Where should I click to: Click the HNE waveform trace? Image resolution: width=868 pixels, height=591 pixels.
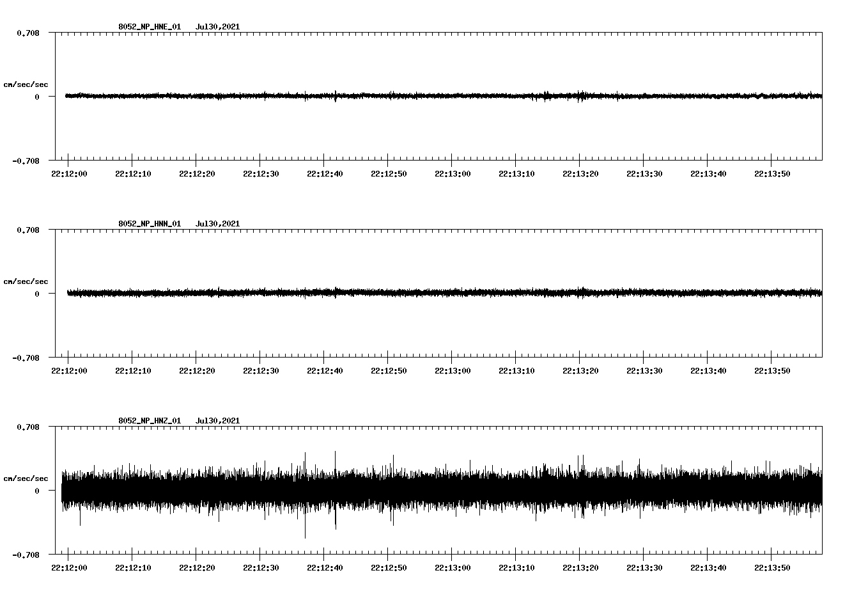[x=384, y=97]
